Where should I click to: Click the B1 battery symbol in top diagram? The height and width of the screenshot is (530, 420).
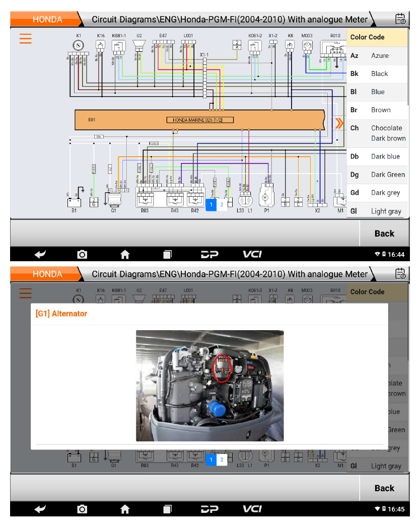74,202
